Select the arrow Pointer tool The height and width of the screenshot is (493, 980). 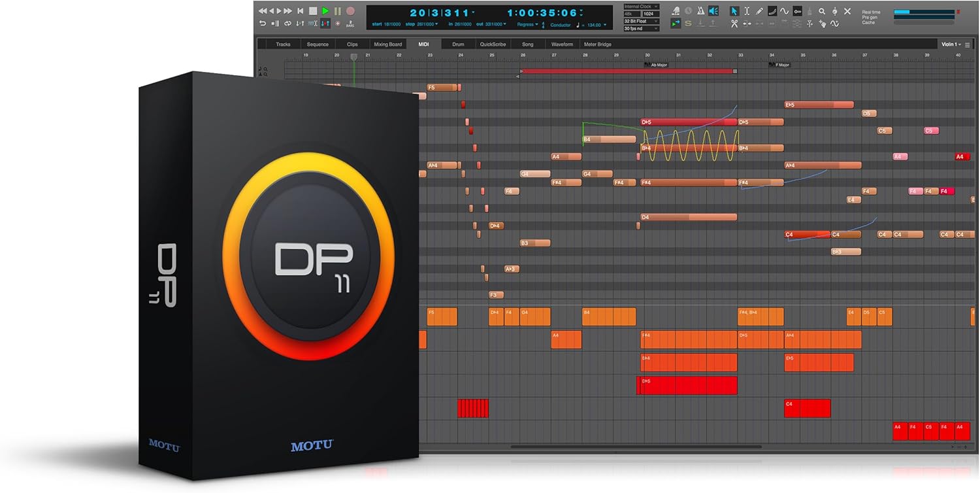click(734, 11)
